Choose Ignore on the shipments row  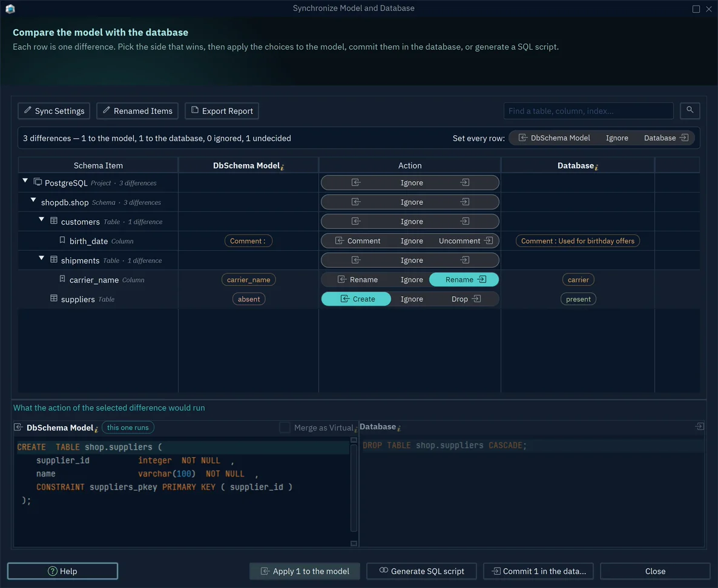pos(412,260)
